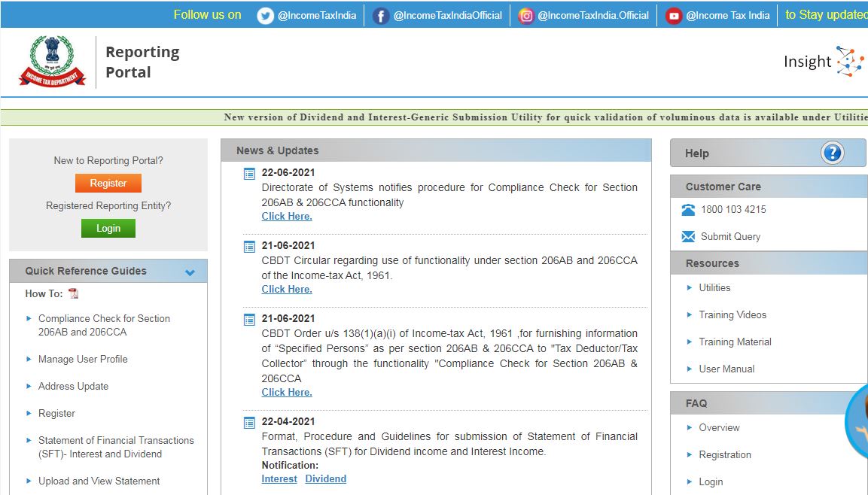Click the YouTube @Income Tax India icon
Screen dimensions: 868x495
[673, 14]
